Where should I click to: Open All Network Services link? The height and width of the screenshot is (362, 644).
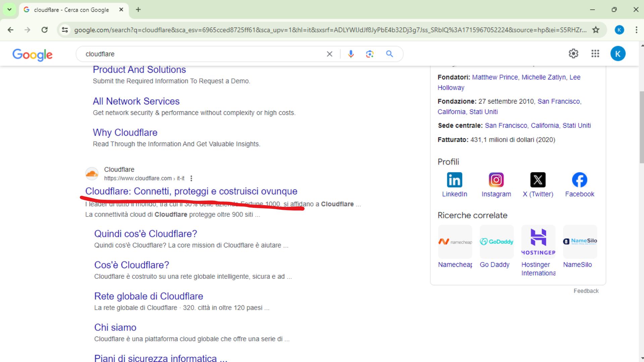click(x=136, y=101)
